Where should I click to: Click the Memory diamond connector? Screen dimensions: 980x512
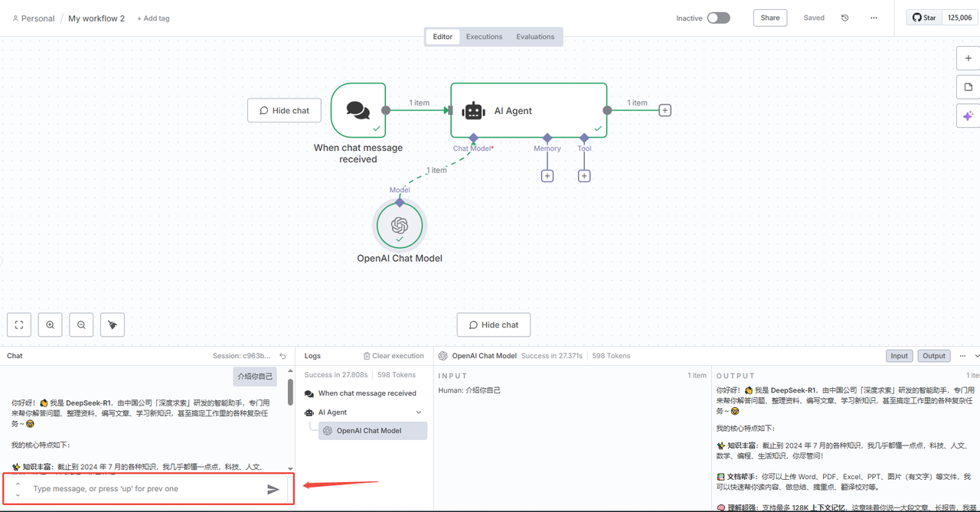[x=547, y=138]
